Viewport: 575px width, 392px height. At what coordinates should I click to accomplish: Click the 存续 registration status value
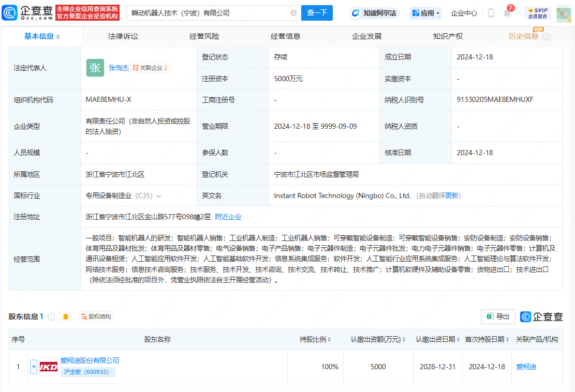click(281, 57)
